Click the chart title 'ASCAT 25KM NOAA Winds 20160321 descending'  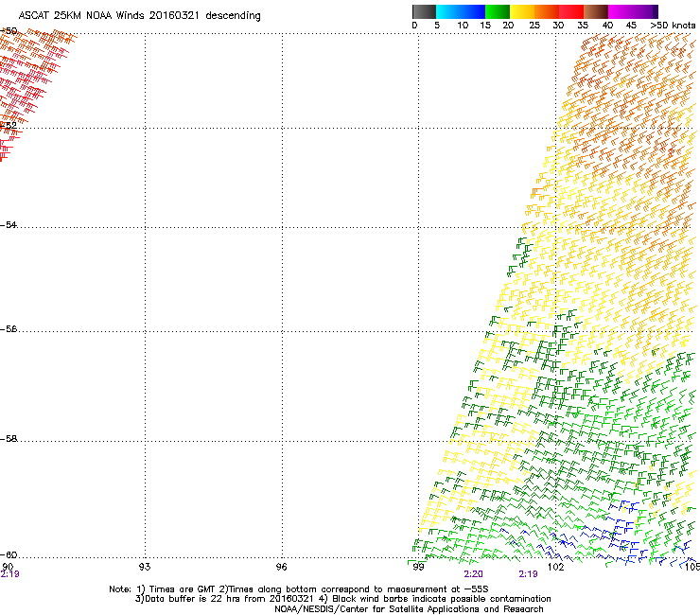(x=139, y=16)
